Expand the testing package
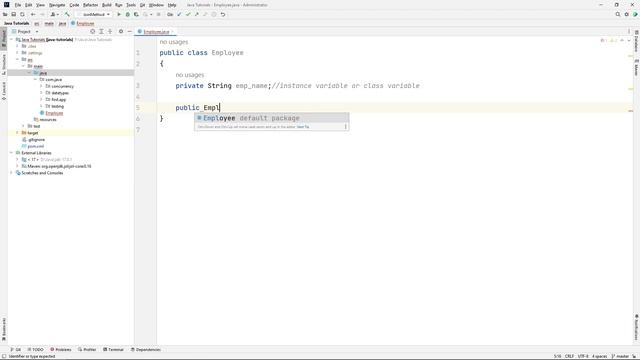The image size is (640, 360). pos(41,106)
